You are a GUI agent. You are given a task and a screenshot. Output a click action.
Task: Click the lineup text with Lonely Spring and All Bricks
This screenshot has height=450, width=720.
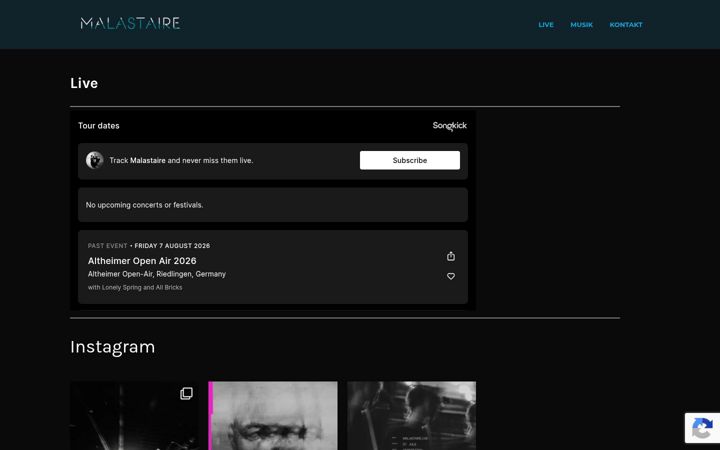coord(135,287)
